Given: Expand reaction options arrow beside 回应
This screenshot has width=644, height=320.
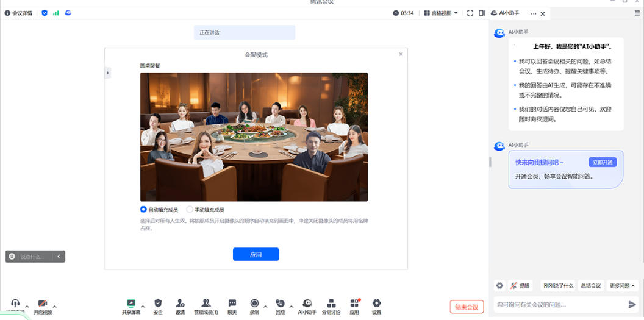Looking at the screenshot, I should [291, 306].
